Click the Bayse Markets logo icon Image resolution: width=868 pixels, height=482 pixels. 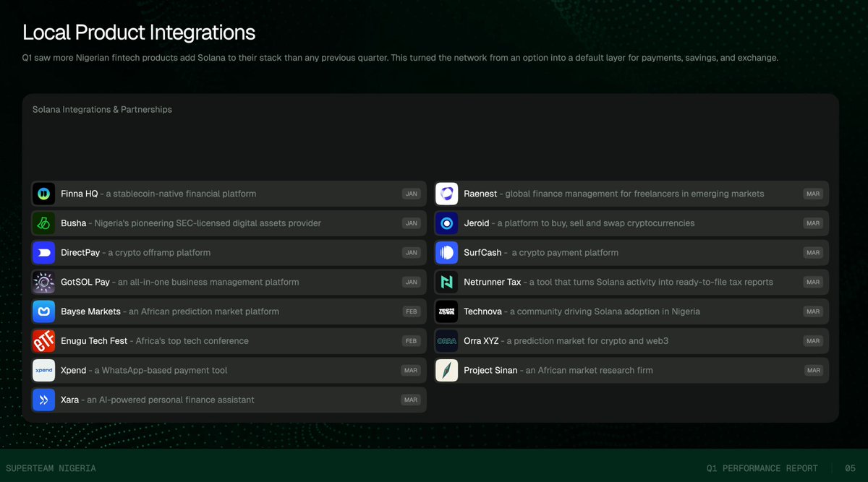click(x=43, y=311)
